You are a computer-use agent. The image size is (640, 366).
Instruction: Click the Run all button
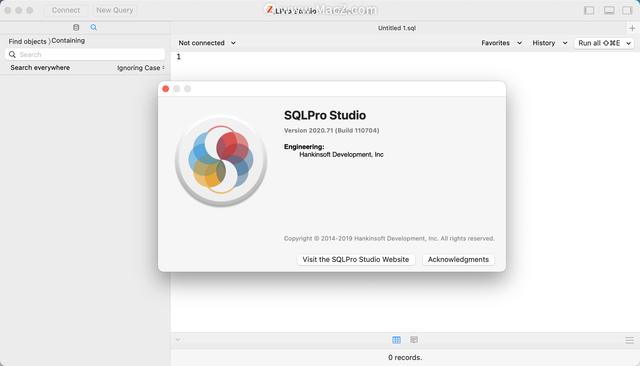(599, 43)
